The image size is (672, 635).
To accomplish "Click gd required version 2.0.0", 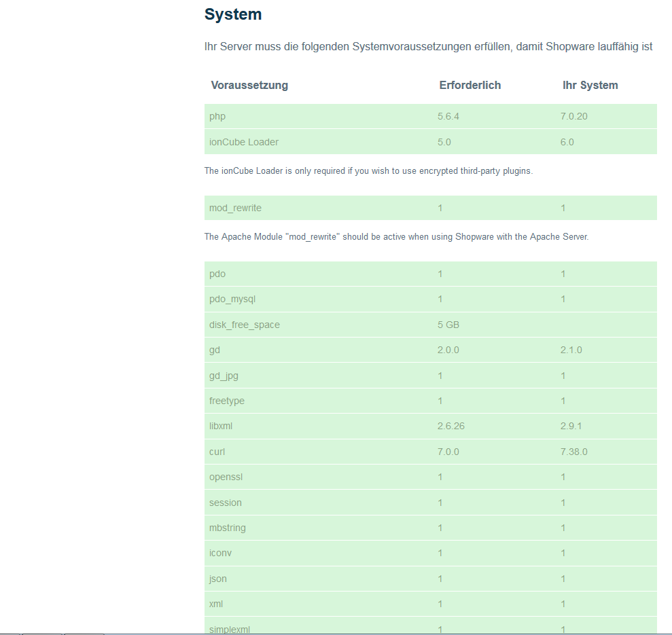I will point(448,350).
